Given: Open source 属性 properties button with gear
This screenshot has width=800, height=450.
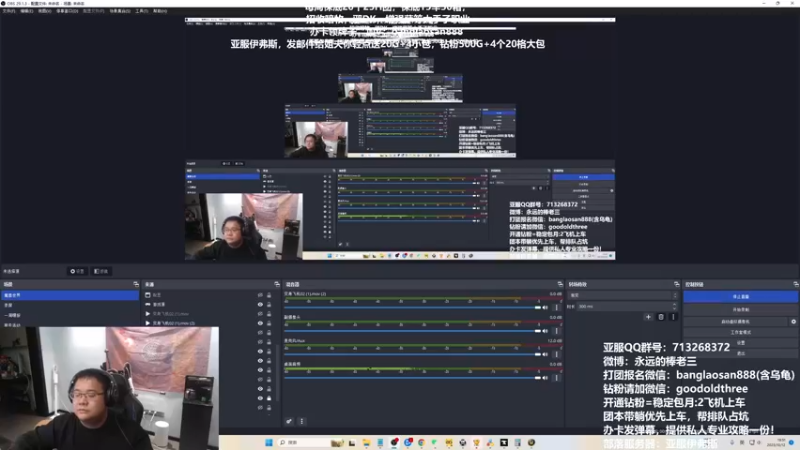Looking at the screenshot, I should [x=78, y=271].
